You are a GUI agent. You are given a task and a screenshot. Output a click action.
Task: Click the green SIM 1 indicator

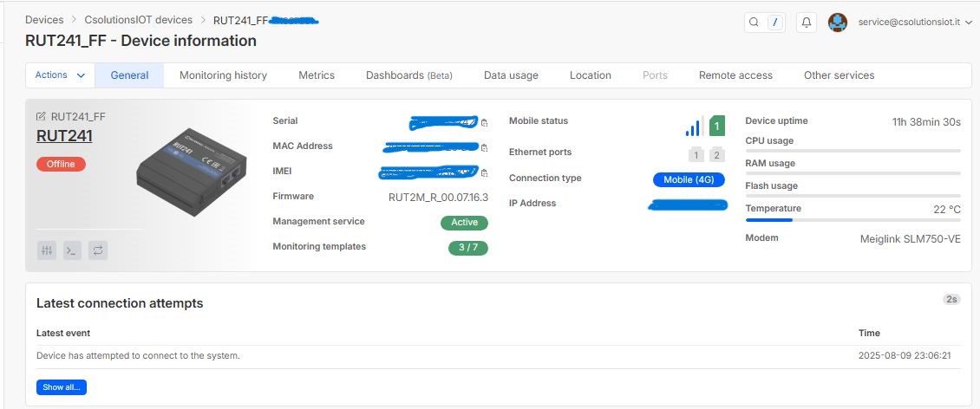coord(716,127)
